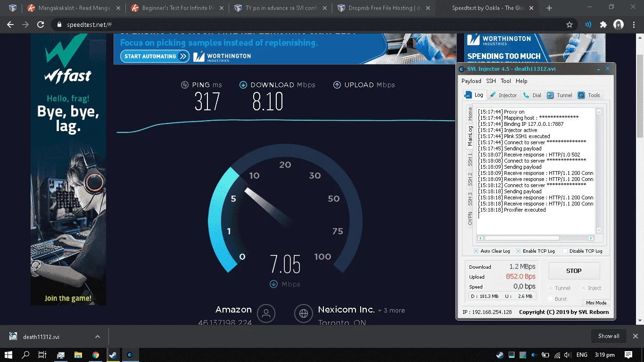The height and width of the screenshot is (362, 644).
Task: Click the Wi-Fi network tray icon
Action: pyautogui.click(x=557, y=354)
